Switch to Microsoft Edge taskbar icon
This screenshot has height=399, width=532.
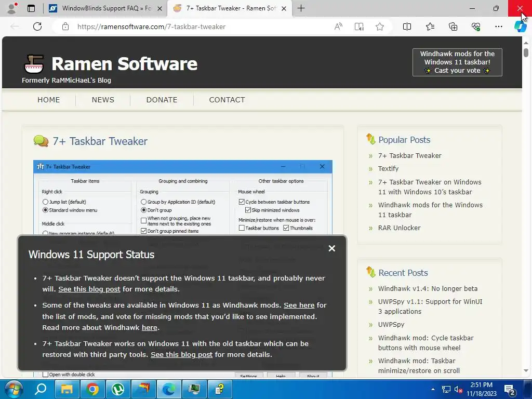(x=169, y=389)
